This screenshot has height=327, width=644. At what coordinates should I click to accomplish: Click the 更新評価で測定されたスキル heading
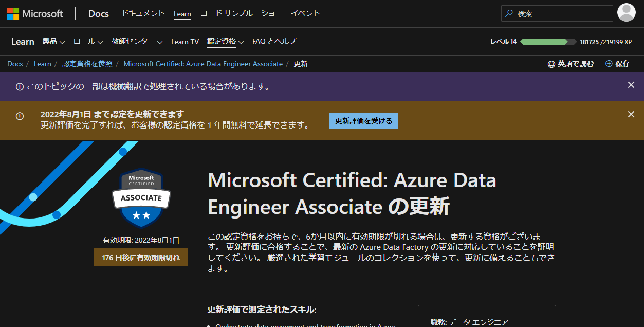(262, 310)
